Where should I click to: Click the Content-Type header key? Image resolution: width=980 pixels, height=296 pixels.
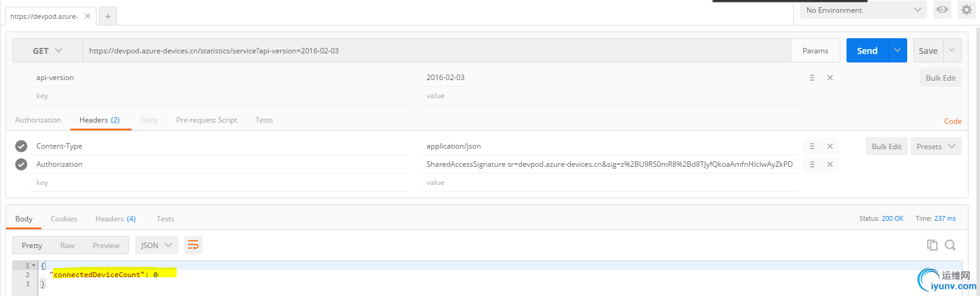219,146
